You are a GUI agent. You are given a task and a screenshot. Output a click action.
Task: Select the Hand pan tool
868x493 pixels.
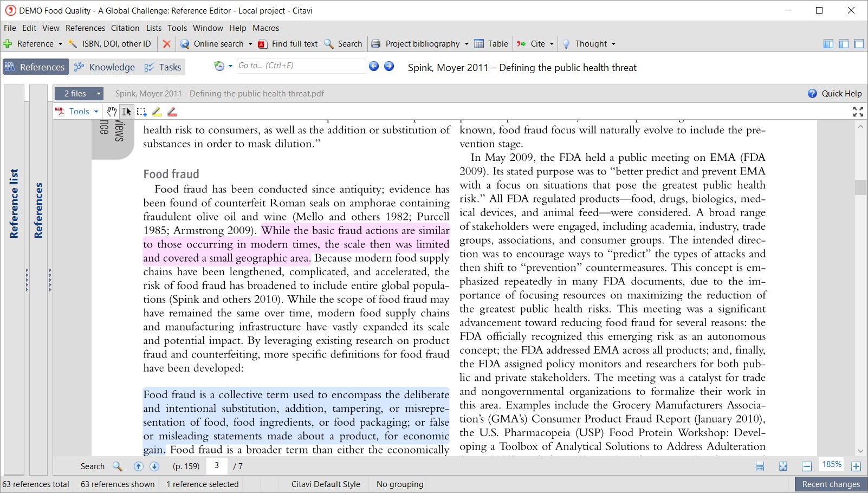111,112
